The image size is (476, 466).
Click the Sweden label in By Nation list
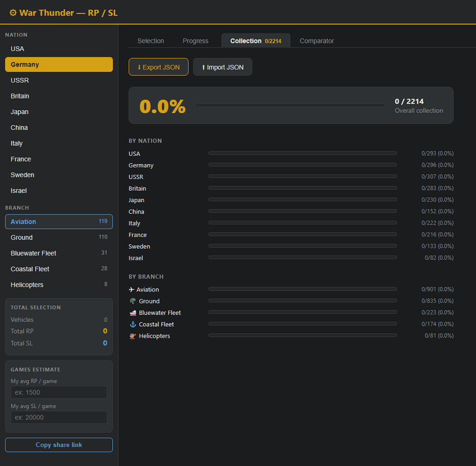click(139, 246)
